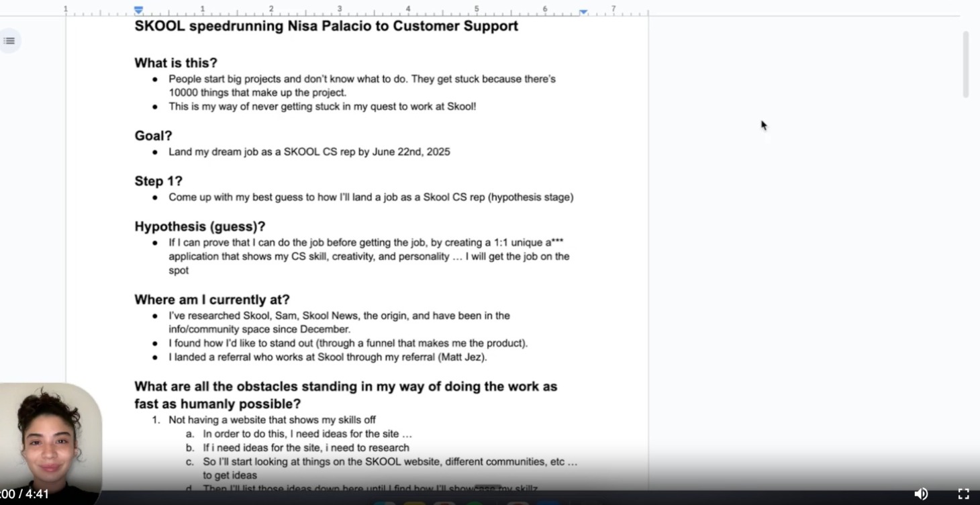Click the bullet "This is my way of never getting stuck"
The width and height of the screenshot is (980, 505).
pos(322,107)
